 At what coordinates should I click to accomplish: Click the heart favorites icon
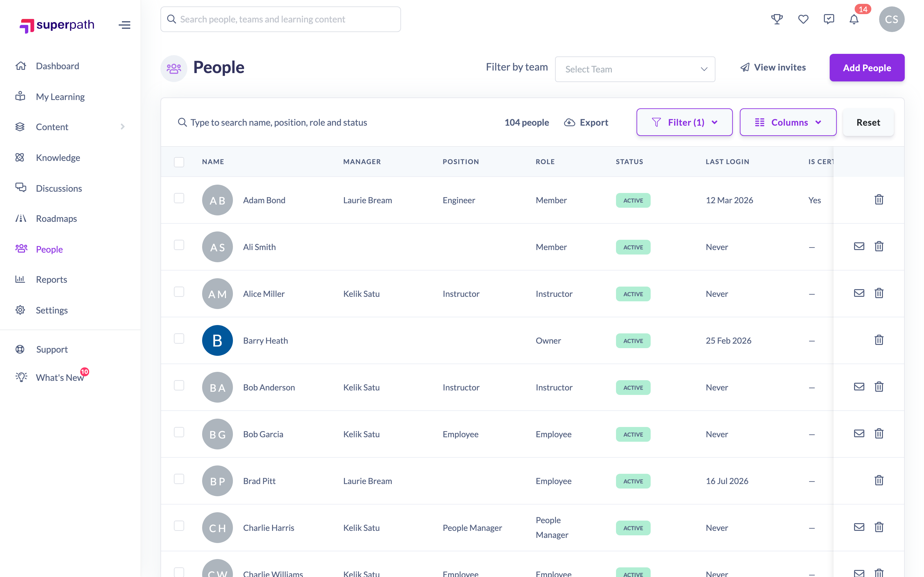click(803, 19)
